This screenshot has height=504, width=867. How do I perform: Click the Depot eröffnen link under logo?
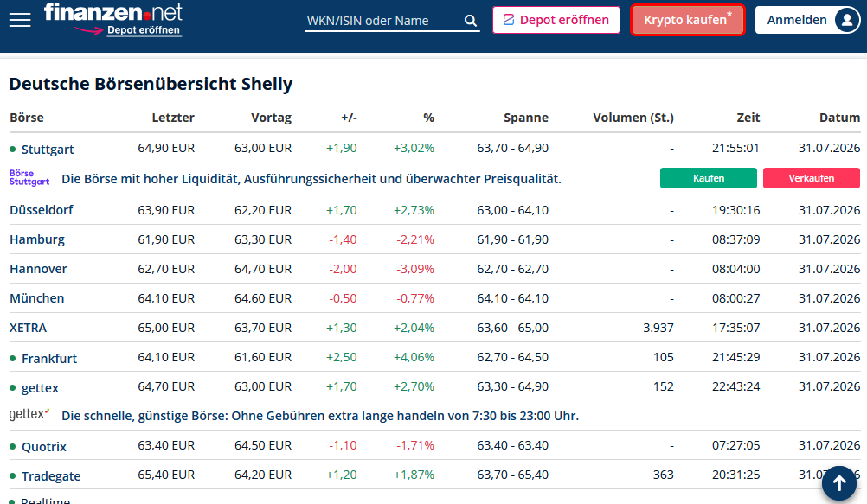click(x=144, y=30)
